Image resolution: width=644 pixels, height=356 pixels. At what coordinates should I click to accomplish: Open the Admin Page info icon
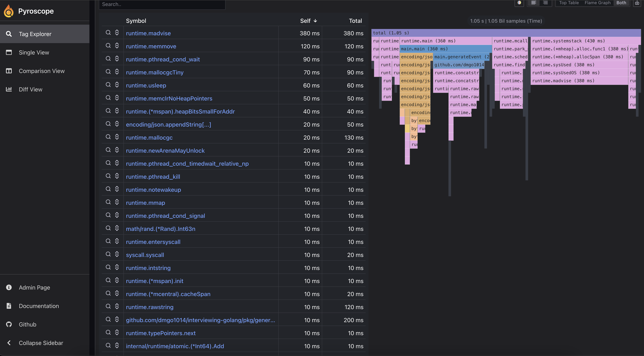click(9, 287)
